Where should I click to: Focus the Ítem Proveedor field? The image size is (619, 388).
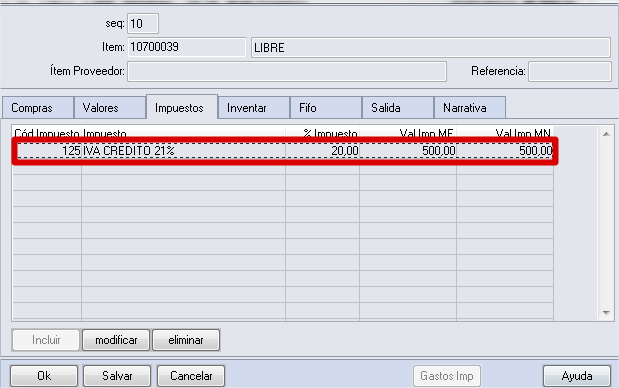point(287,71)
